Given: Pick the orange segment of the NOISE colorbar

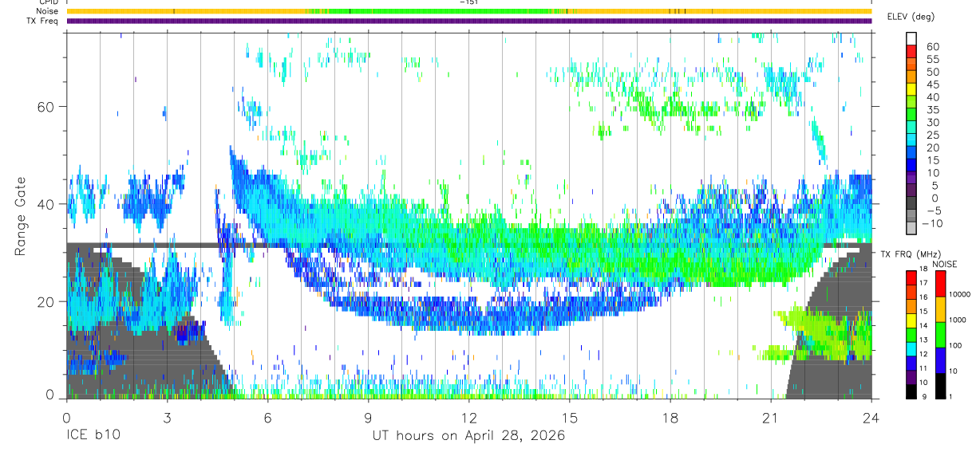Looking at the screenshot, I should point(940,309).
